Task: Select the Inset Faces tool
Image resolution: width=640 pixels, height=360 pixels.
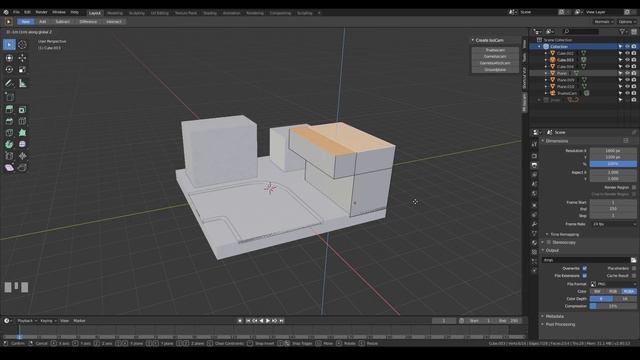Action: [22, 109]
